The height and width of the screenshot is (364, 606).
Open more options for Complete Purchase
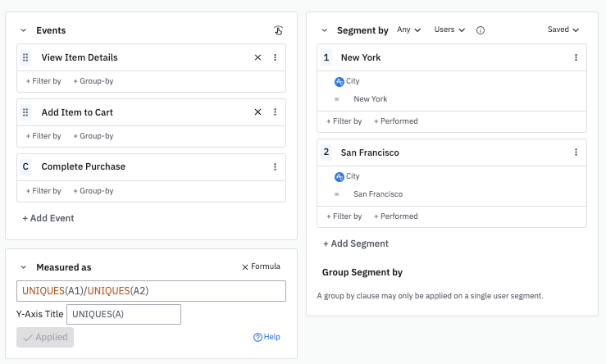[275, 166]
